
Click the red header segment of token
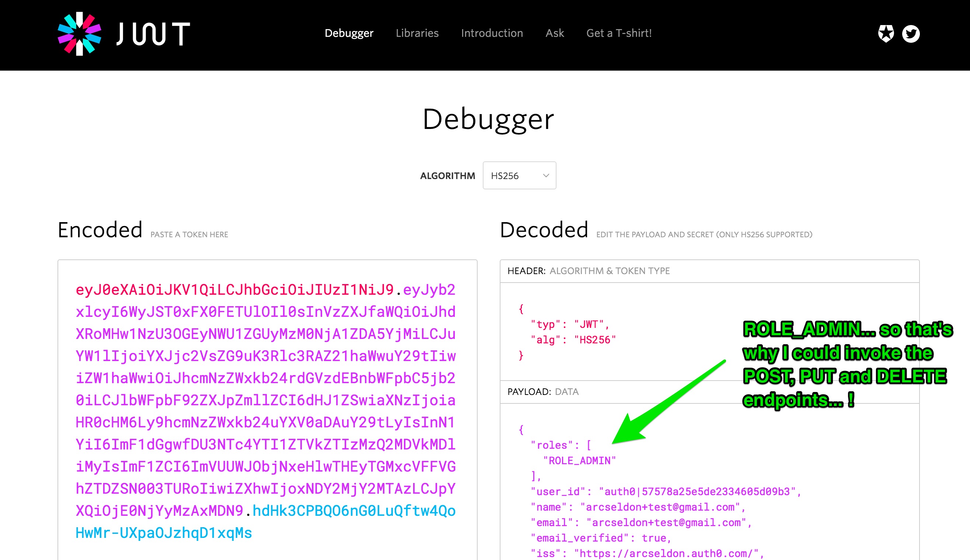235,290
